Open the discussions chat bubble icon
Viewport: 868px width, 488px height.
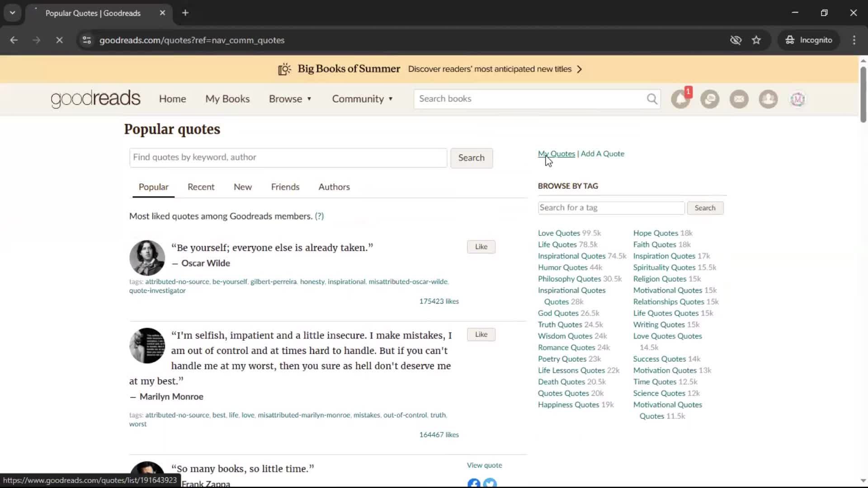(710, 99)
